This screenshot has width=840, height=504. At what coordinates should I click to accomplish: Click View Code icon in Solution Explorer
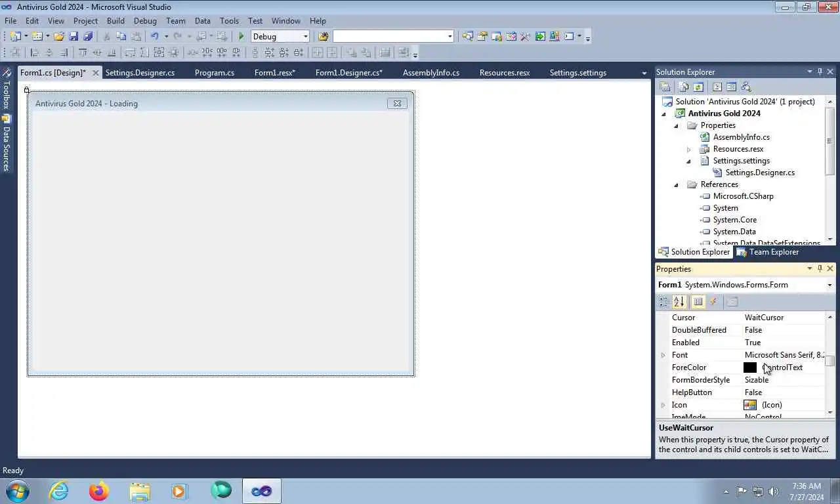tap(717, 87)
